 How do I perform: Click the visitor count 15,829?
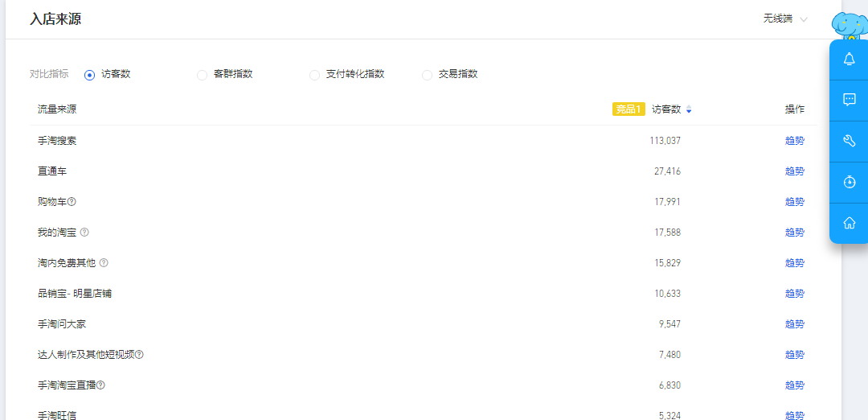click(x=667, y=262)
